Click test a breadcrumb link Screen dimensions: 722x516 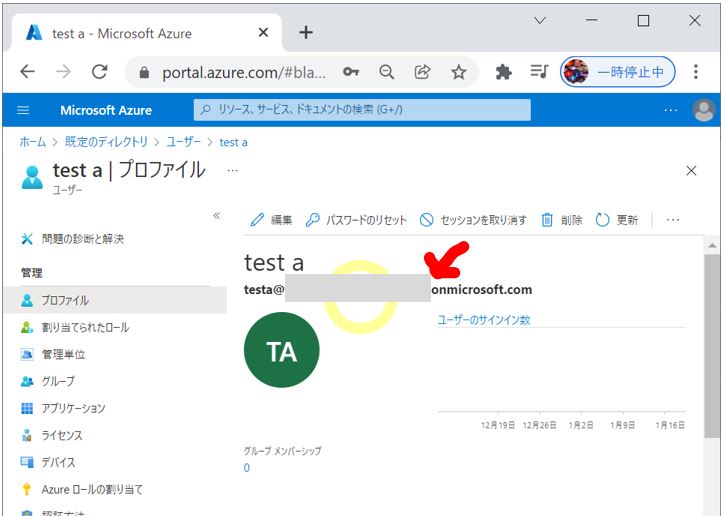click(233, 142)
